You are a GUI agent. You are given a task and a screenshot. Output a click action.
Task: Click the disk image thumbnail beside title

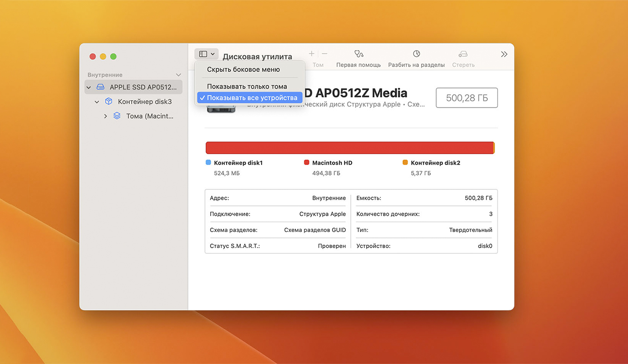222,108
